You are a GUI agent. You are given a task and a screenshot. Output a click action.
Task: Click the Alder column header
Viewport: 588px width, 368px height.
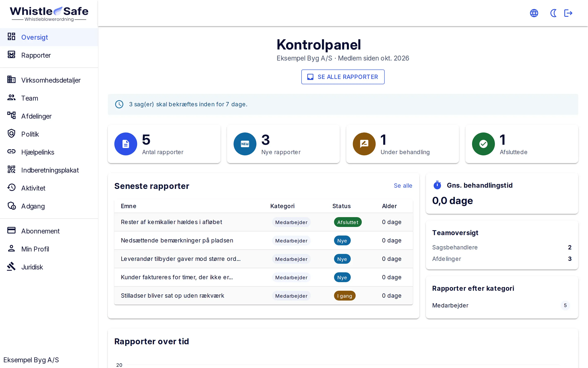[389, 206]
